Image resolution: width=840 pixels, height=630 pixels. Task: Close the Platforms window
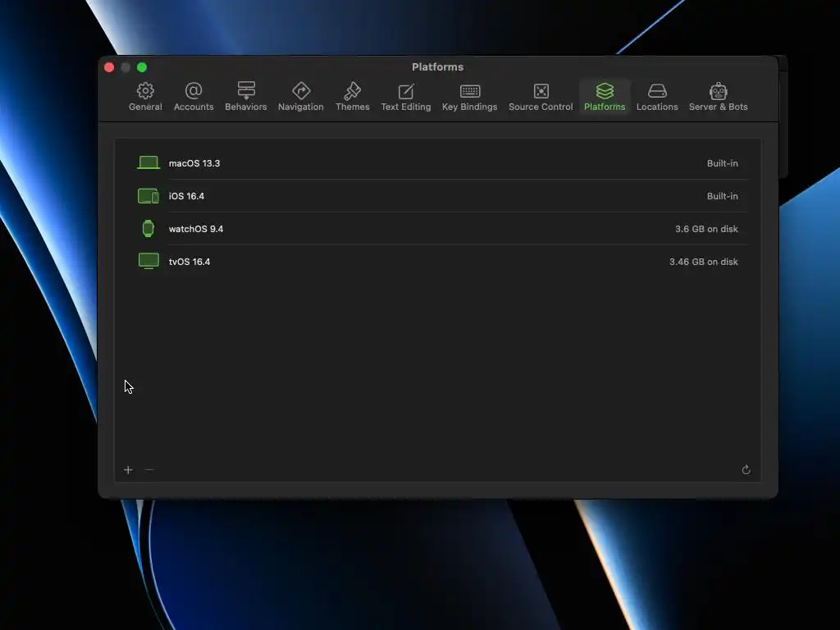109,67
